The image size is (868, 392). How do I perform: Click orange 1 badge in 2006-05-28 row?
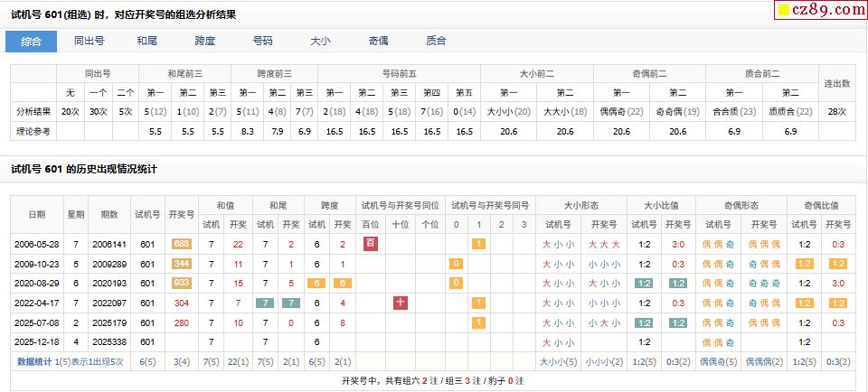tap(479, 244)
